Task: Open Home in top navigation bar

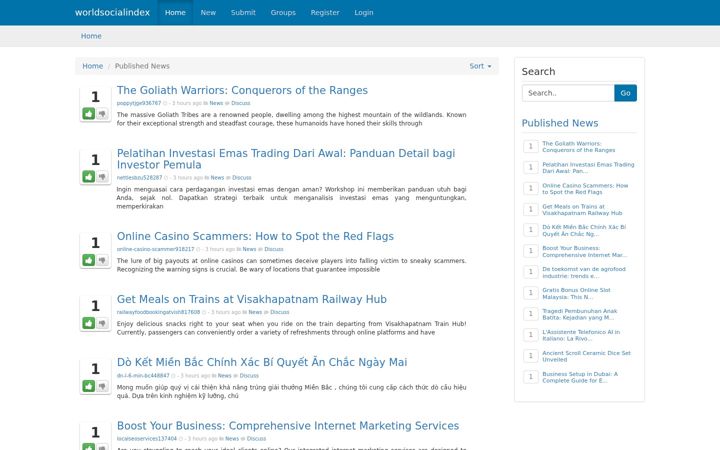Action: click(175, 12)
